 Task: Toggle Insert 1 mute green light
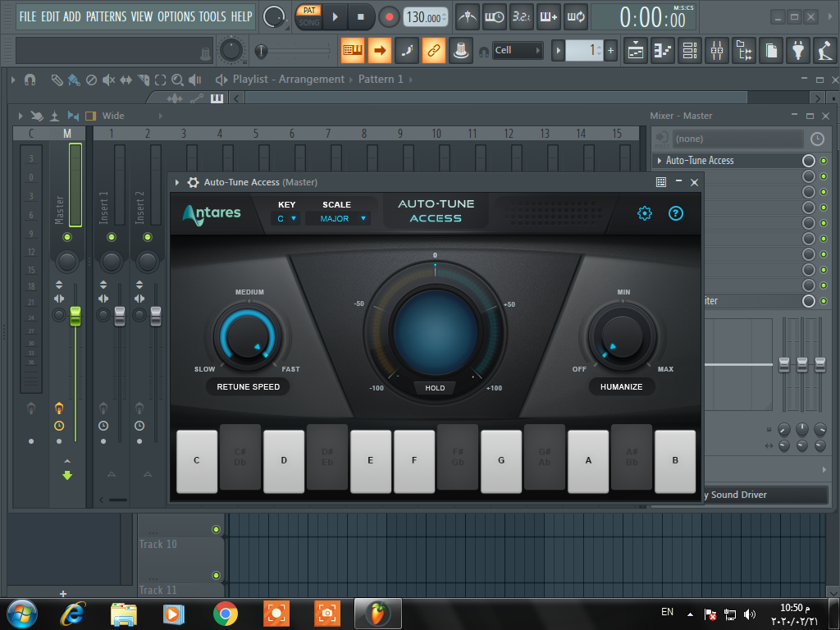point(112,237)
